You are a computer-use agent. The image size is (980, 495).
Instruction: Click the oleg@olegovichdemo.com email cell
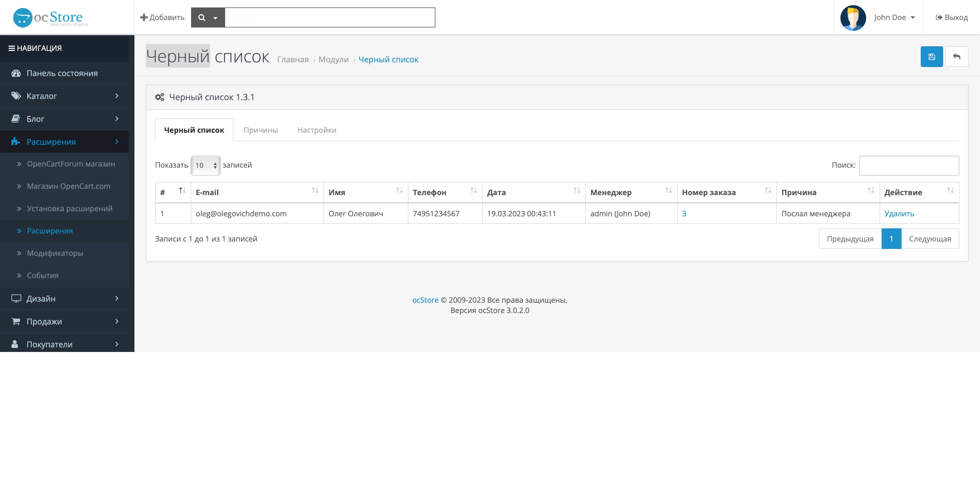click(257, 214)
